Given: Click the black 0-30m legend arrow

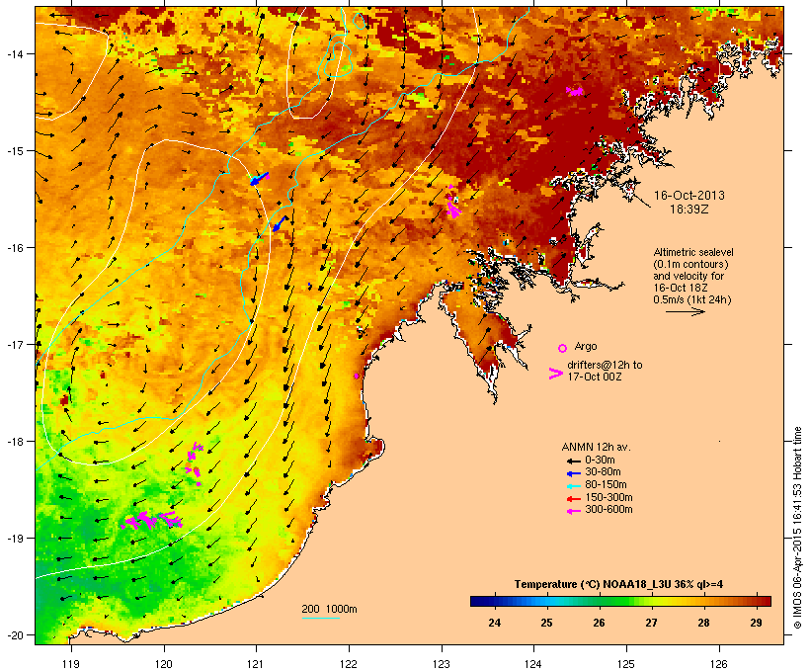Looking at the screenshot, I should coord(573,461).
